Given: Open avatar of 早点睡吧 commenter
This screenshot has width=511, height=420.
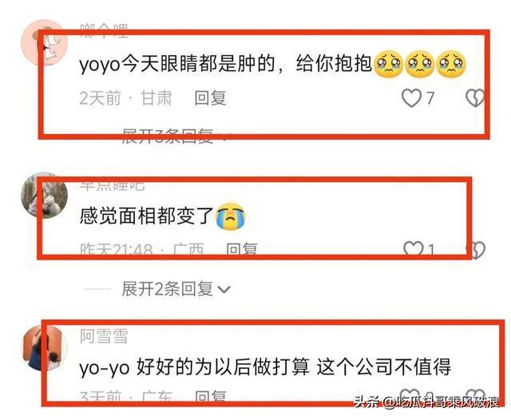Looking at the screenshot, I should pos(45,195).
